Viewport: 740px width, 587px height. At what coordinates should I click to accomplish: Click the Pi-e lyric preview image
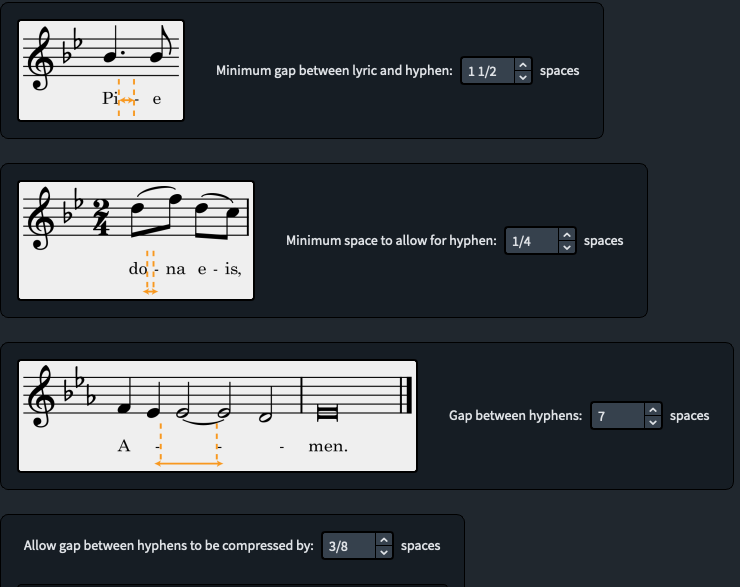pos(101,71)
